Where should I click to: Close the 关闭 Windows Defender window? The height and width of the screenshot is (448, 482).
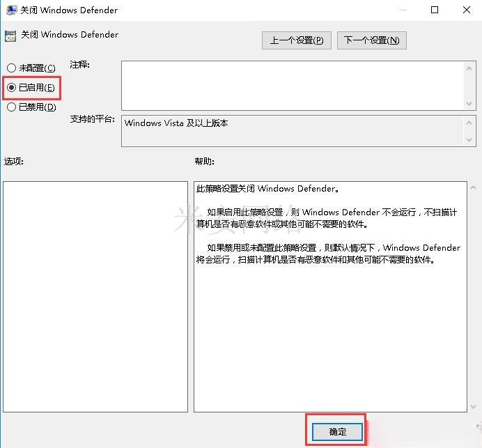(467, 10)
